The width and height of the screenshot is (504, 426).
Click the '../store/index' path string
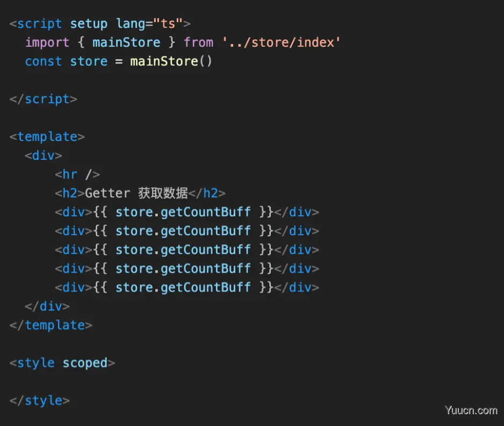pyautogui.click(x=282, y=42)
